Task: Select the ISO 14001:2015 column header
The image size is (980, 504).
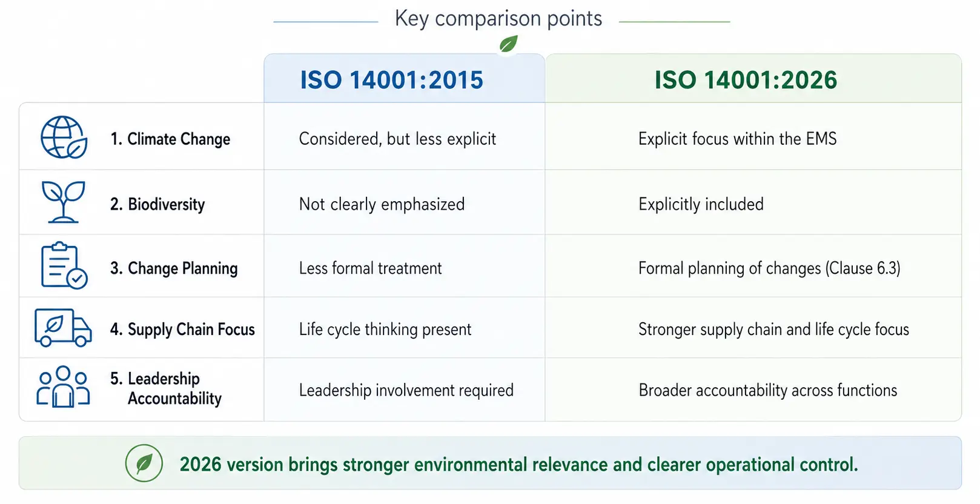Action: point(392,80)
